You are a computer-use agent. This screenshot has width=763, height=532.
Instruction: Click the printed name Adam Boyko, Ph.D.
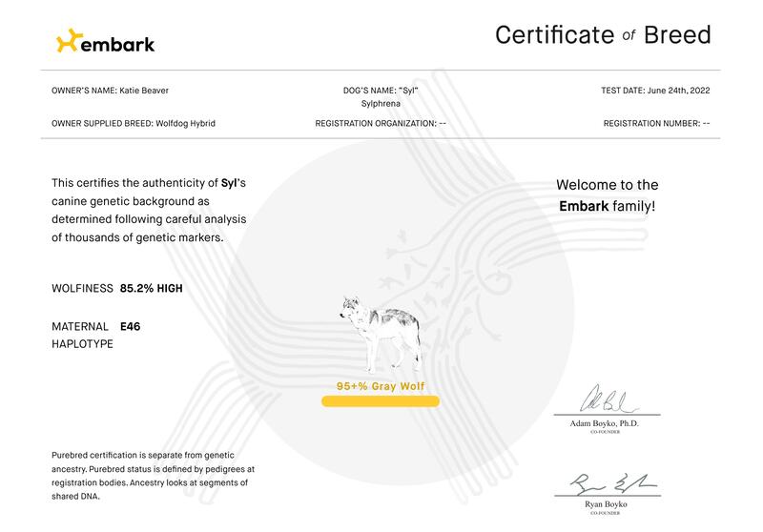(607, 422)
